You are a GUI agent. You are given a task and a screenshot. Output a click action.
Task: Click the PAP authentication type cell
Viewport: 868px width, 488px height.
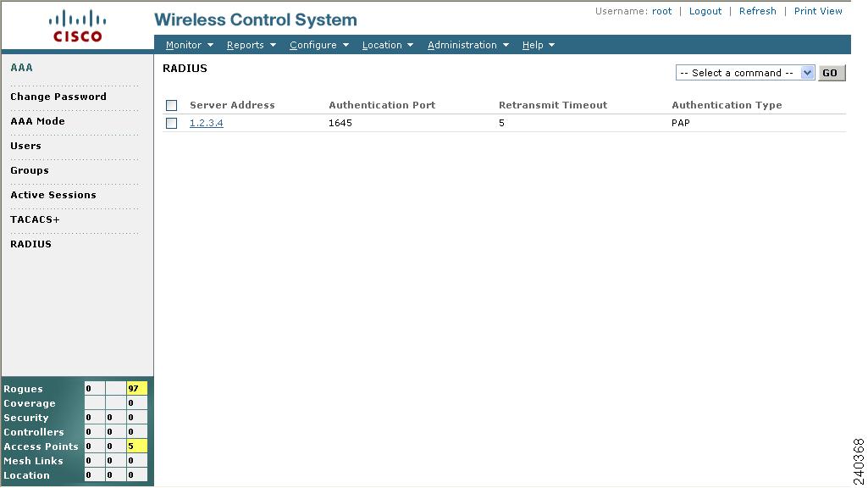pyautogui.click(x=680, y=123)
